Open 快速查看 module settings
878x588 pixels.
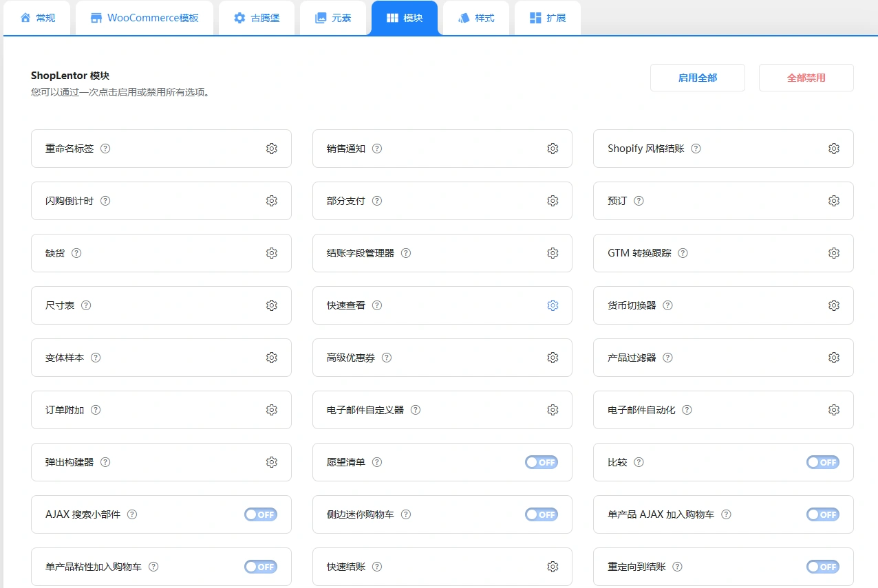point(553,305)
